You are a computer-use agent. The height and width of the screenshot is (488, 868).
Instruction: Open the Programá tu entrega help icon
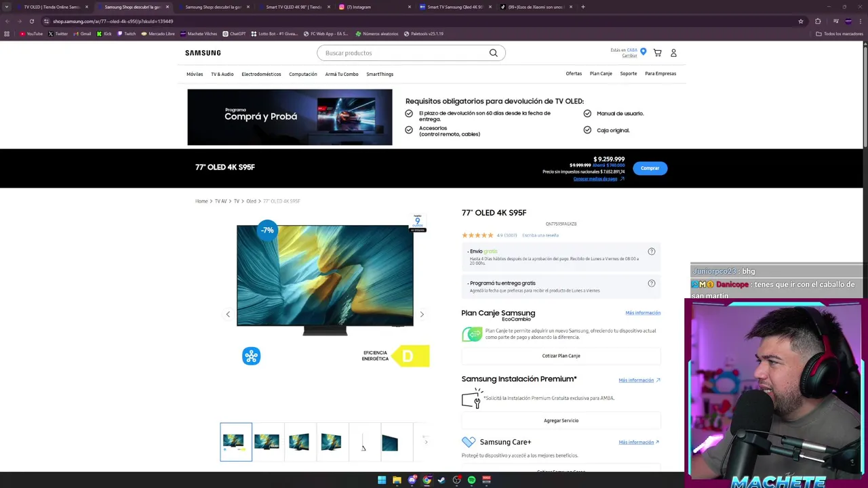point(652,283)
